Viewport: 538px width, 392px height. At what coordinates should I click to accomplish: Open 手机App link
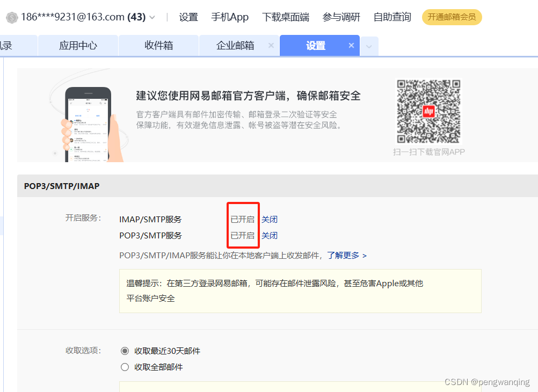click(x=230, y=17)
